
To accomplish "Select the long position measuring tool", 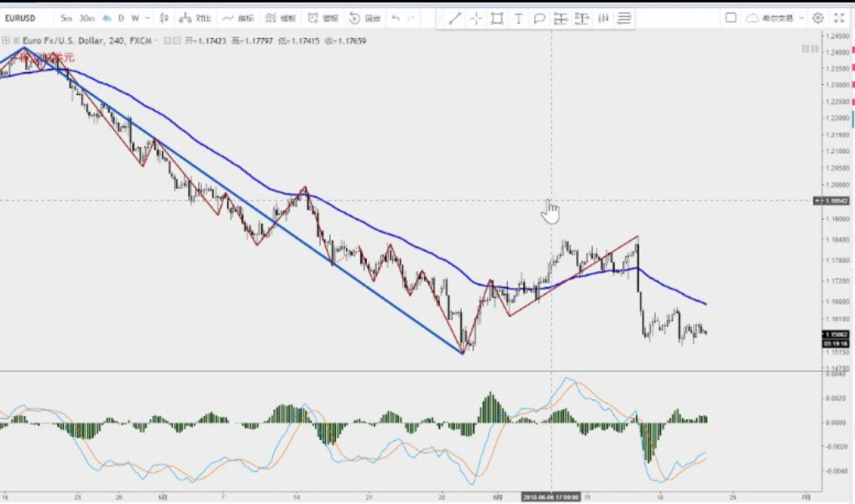I will pos(560,18).
